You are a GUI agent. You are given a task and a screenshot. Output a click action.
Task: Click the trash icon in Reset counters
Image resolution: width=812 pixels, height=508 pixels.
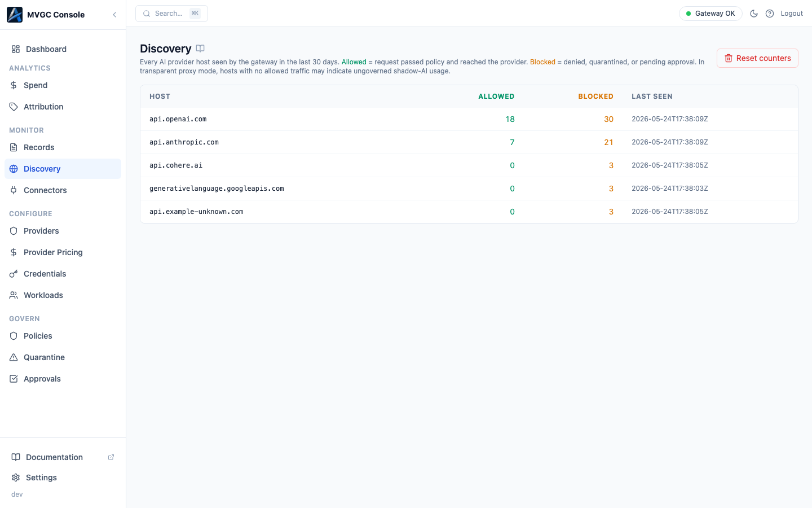[729, 58]
